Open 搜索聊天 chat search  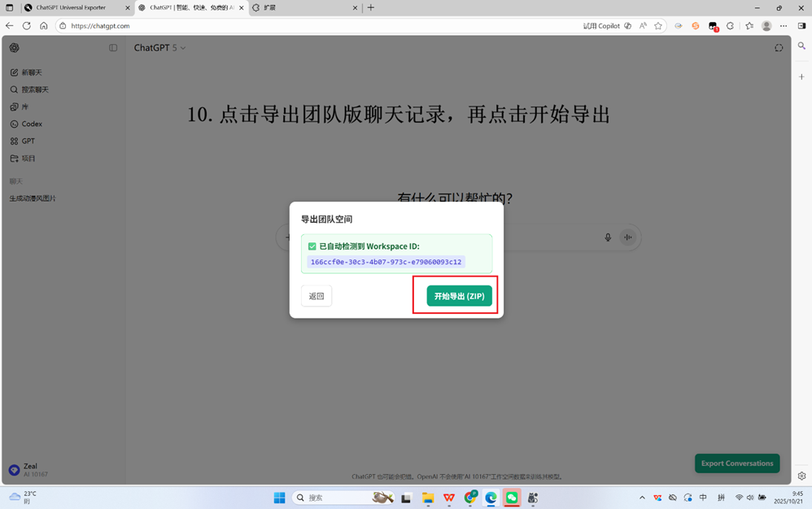tap(32, 89)
